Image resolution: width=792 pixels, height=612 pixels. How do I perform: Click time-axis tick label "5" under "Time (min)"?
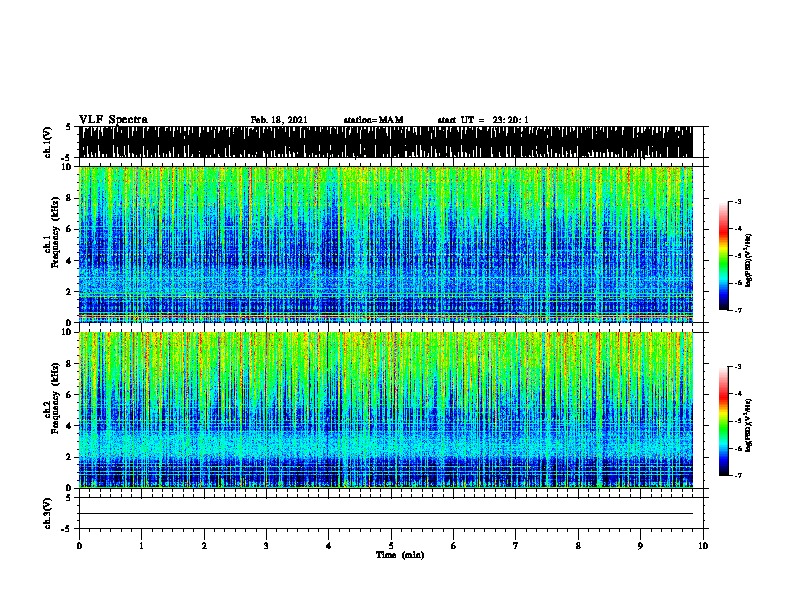click(391, 545)
